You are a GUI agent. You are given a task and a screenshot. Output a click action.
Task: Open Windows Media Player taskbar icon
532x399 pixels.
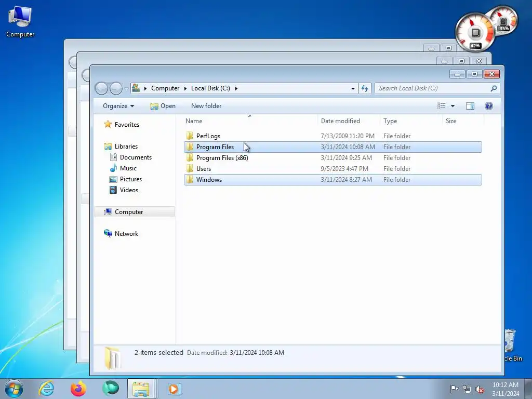click(175, 389)
